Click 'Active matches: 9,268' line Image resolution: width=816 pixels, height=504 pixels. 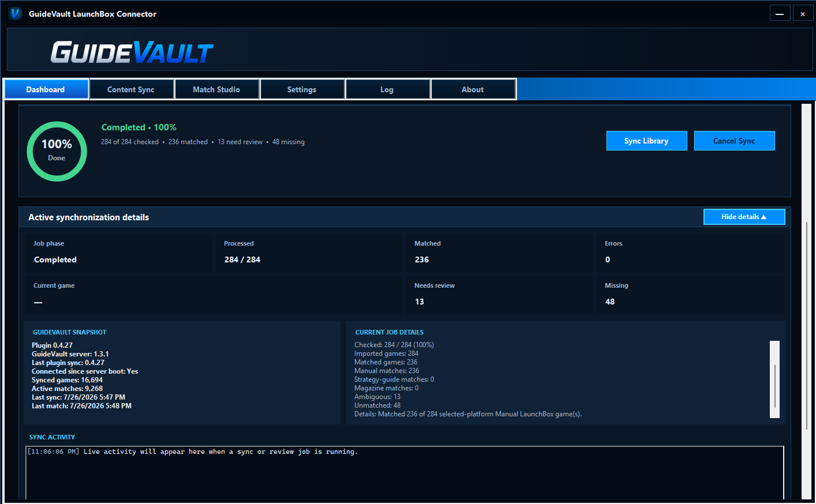point(68,389)
